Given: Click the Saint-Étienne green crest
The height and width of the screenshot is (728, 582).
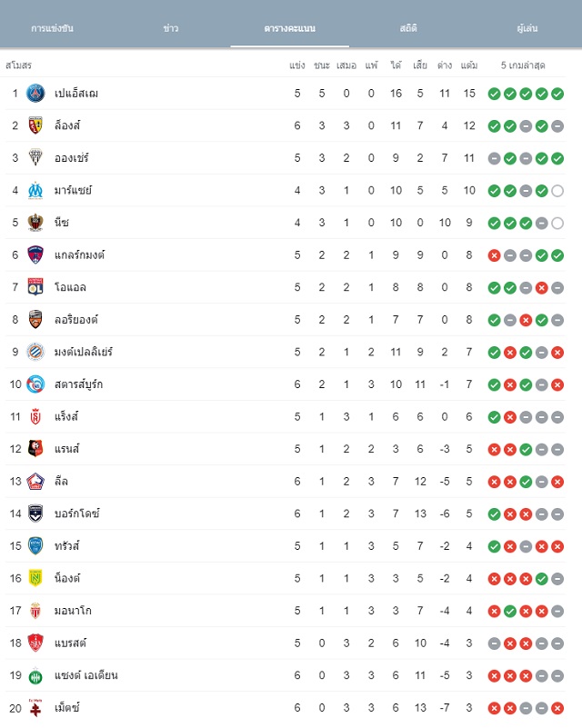Looking at the screenshot, I should [x=35, y=676].
